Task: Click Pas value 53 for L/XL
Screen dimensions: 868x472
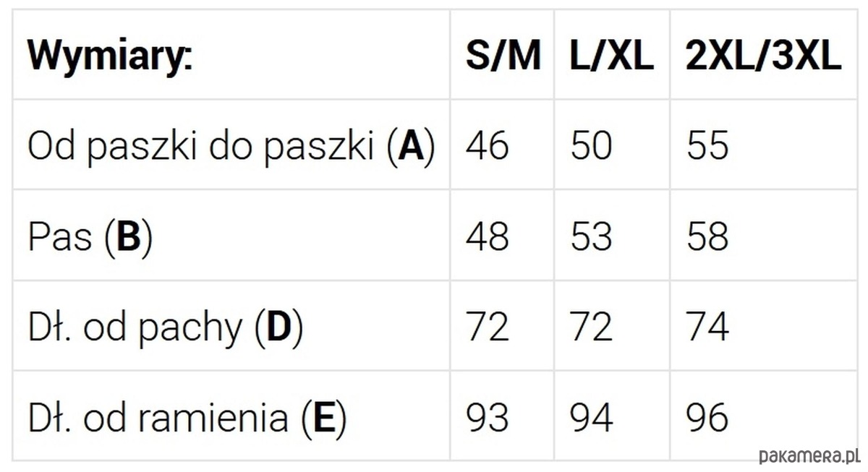Action: 592,236
